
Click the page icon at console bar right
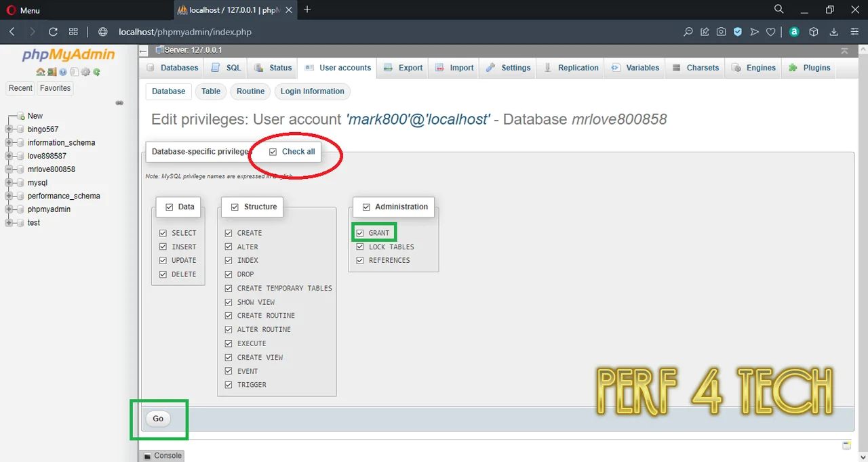click(846, 445)
